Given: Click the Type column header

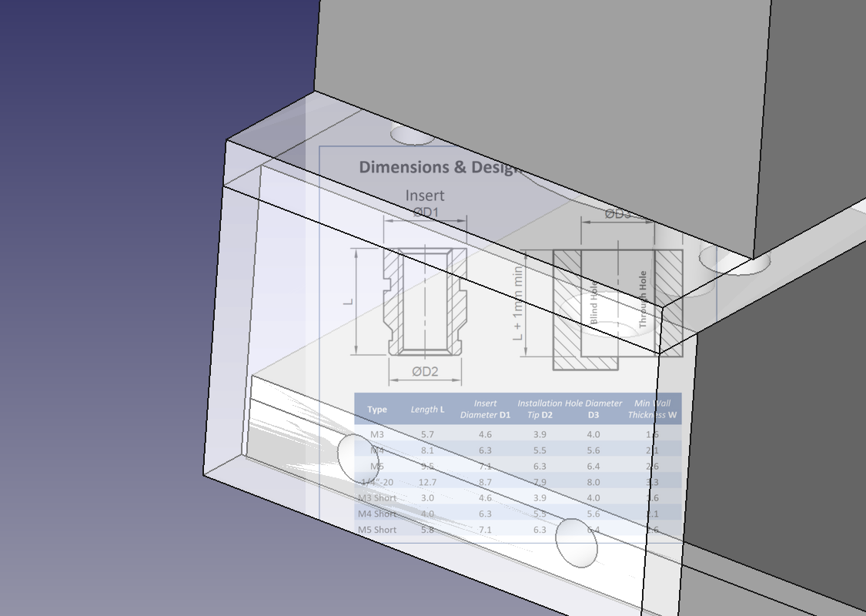Looking at the screenshot, I should [377, 409].
